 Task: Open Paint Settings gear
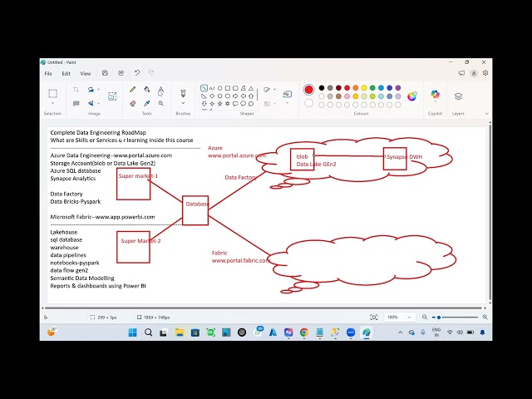[485, 73]
